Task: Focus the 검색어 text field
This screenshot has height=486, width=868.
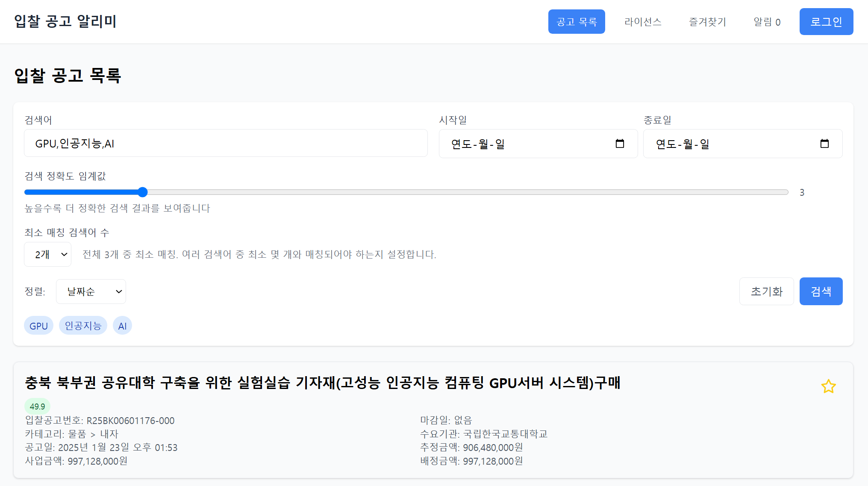Action: (x=226, y=144)
